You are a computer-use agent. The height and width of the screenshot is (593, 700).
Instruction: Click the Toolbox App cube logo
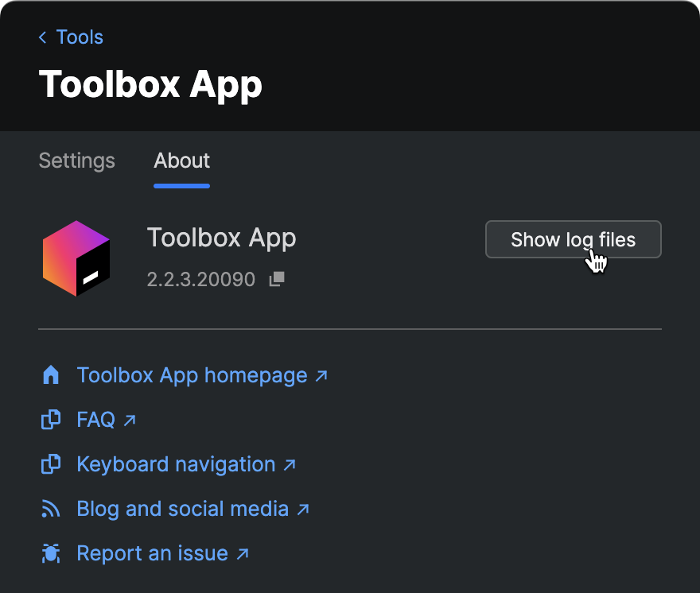pyautogui.click(x=77, y=258)
